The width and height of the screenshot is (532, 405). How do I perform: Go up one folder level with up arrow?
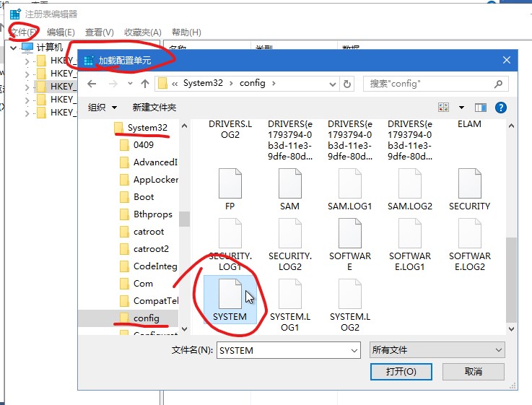tap(145, 84)
